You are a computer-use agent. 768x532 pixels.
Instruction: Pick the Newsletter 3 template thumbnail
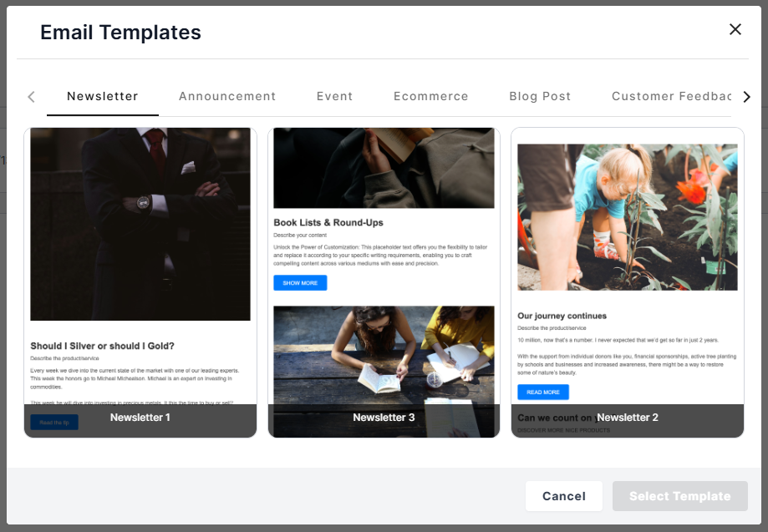[x=384, y=282]
